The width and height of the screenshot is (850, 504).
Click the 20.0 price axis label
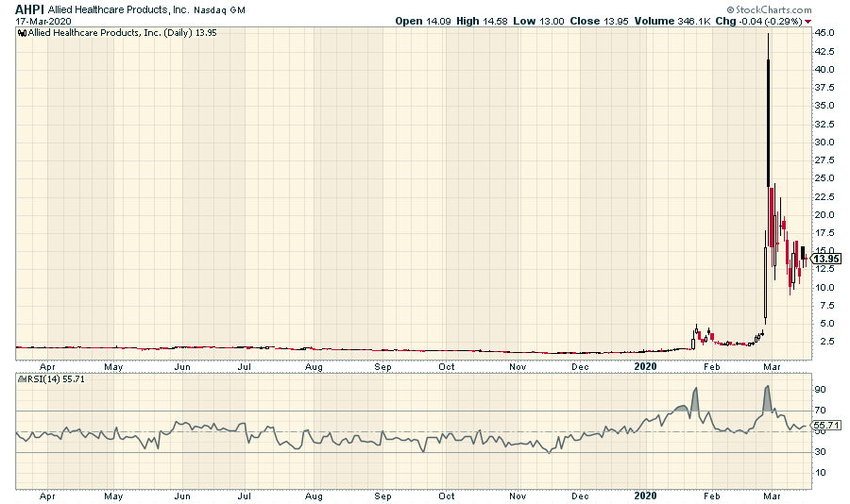pyautogui.click(x=824, y=214)
